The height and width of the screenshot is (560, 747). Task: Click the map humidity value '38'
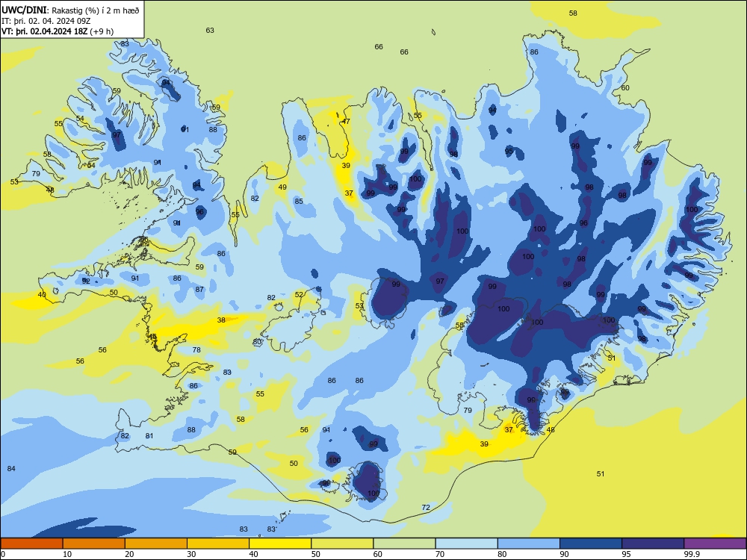222,320
